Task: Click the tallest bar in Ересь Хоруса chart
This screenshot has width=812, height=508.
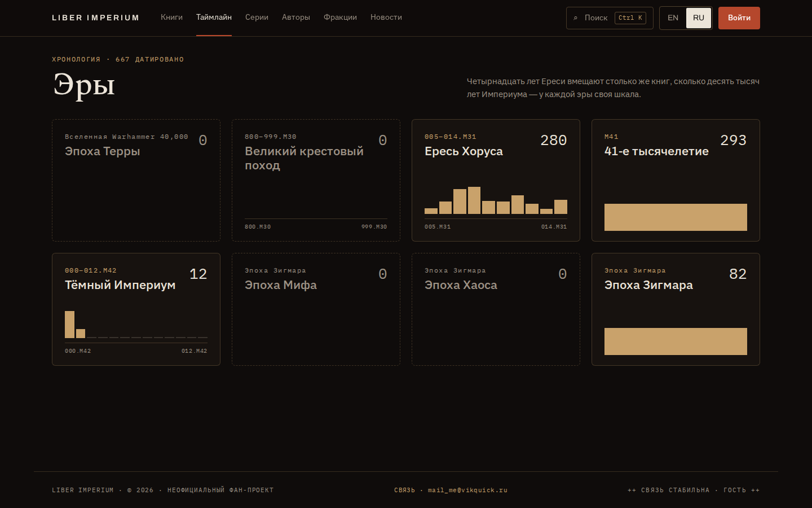Action: coord(474,200)
